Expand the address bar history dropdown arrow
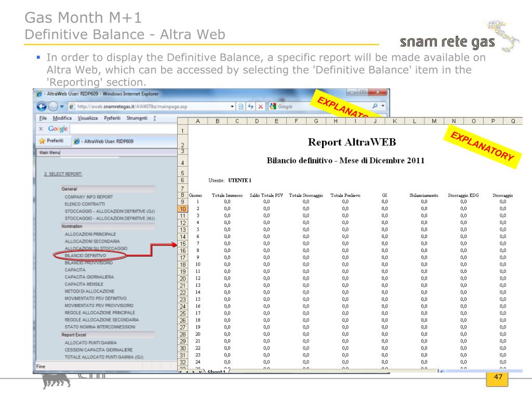The image size is (532, 399). click(x=232, y=107)
